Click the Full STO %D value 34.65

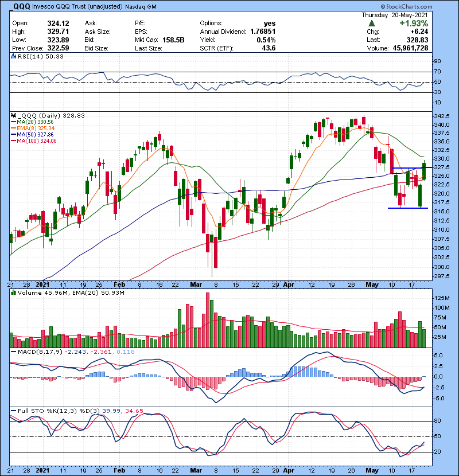click(x=134, y=411)
